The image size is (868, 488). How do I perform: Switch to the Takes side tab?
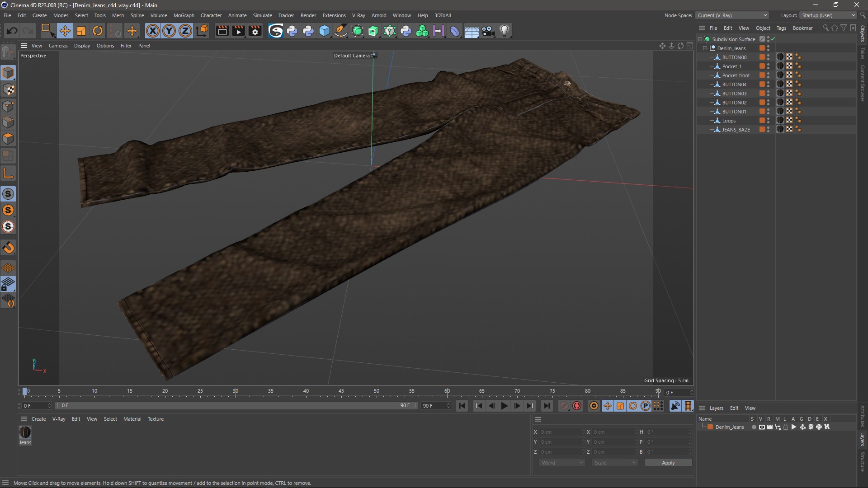click(862, 53)
